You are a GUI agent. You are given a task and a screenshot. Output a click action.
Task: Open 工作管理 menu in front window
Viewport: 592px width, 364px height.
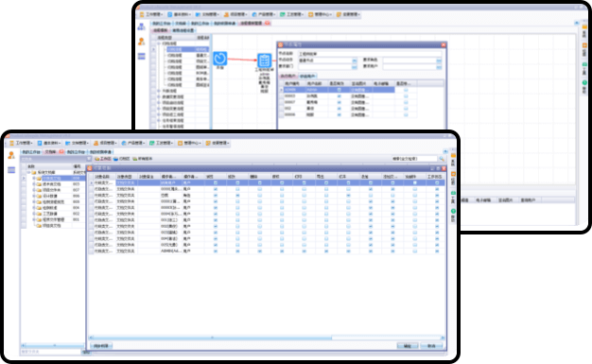coord(21,143)
